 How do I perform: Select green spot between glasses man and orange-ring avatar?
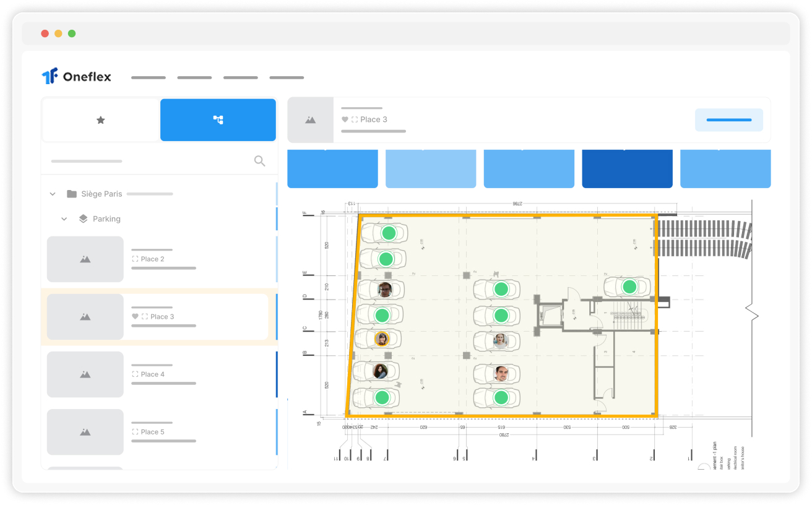(x=382, y=315)
